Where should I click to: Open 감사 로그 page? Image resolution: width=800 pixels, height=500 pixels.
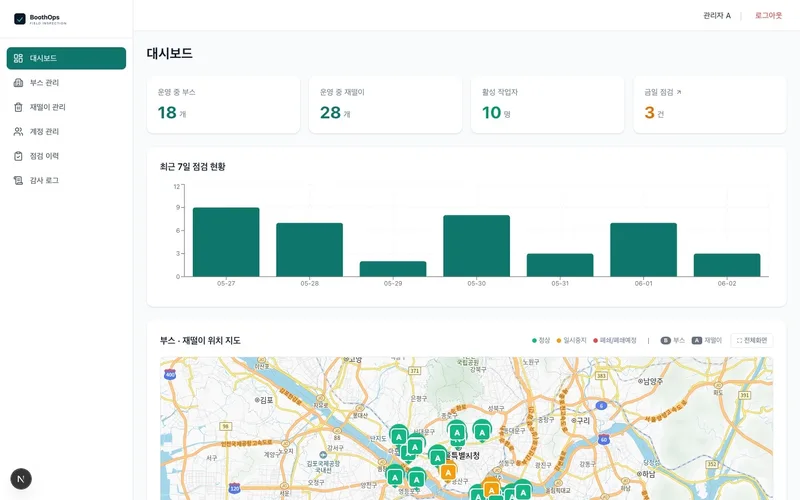coord(66,181)
